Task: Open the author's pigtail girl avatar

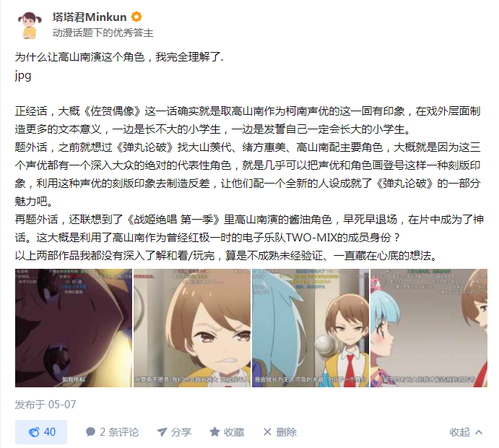Action: coord(30,25)
